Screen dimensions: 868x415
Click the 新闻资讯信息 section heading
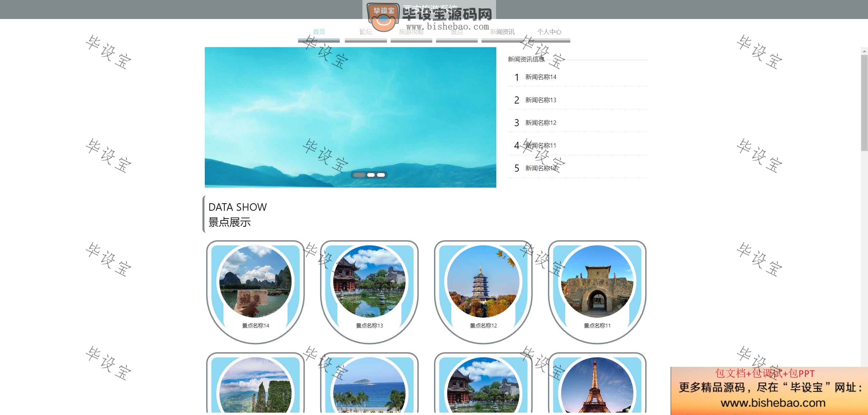(x=526, y=59)
